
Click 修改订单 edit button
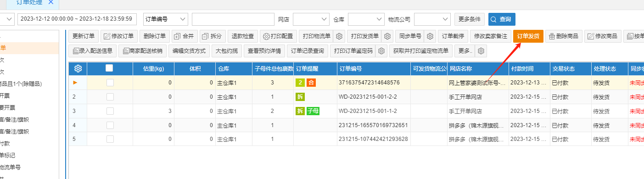(x=118, y=36)
